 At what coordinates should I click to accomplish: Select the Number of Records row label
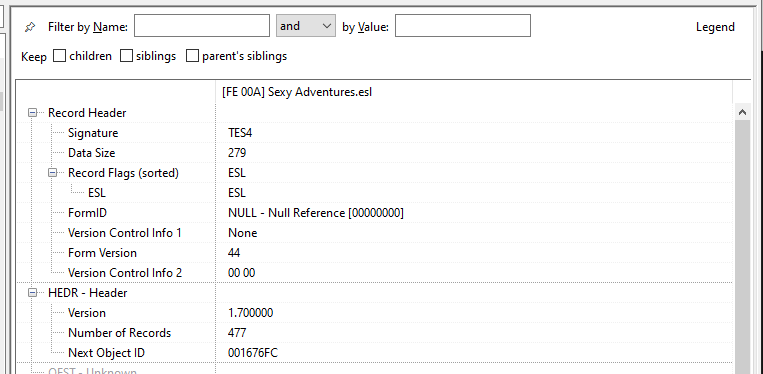point(120,333)
